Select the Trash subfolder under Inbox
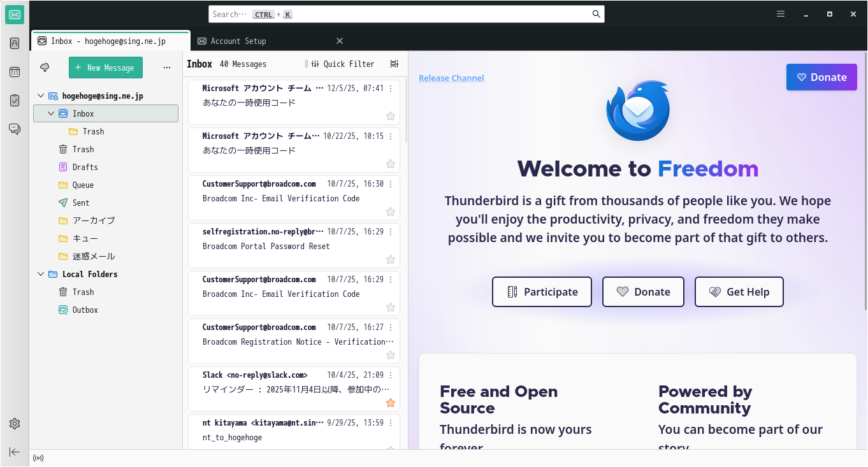Screen dimensions: 868x467 tap(106, 131)
